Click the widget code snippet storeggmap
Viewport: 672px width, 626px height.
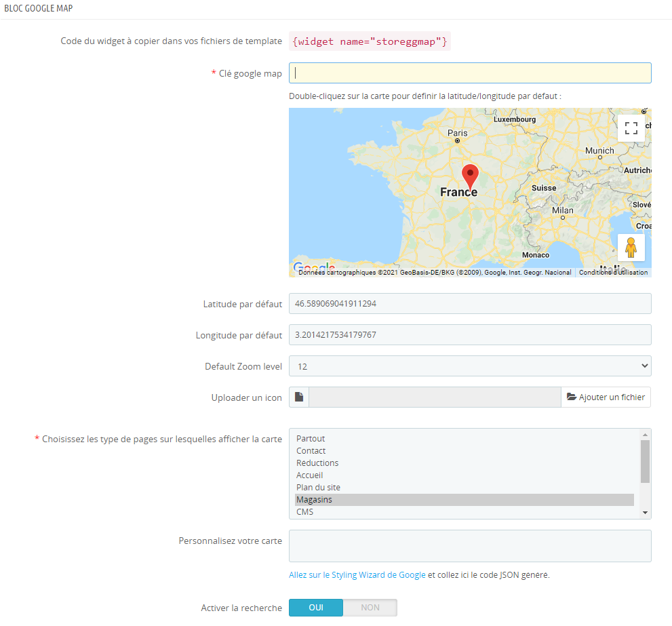click(x=370, y=41)
